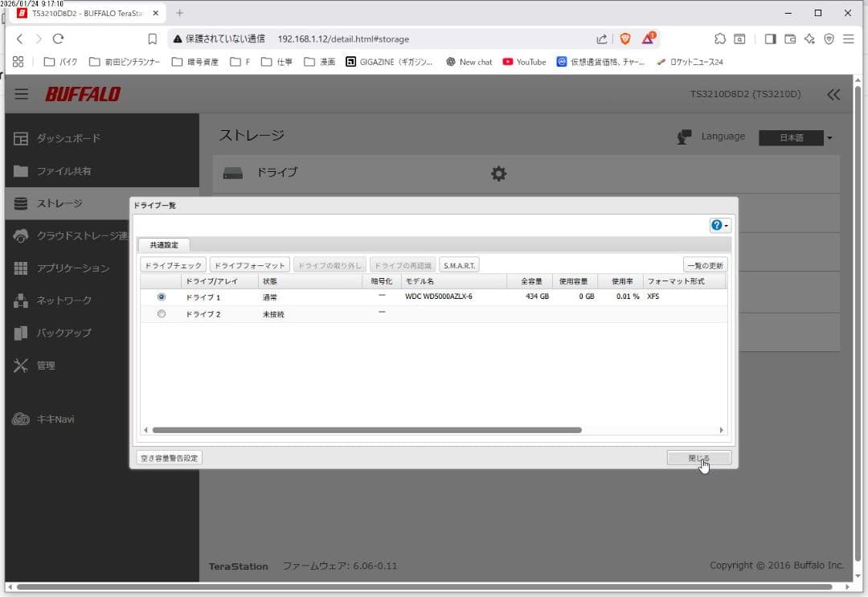Click the 434 GB capacity cell
This screenshot has height=597, width=868.
[537, 296]
